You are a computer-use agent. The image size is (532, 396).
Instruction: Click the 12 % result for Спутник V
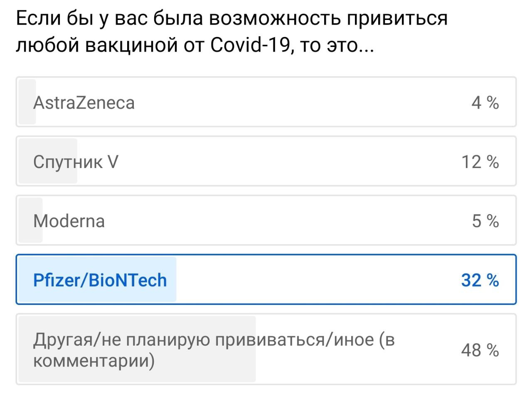click(480, 162)
